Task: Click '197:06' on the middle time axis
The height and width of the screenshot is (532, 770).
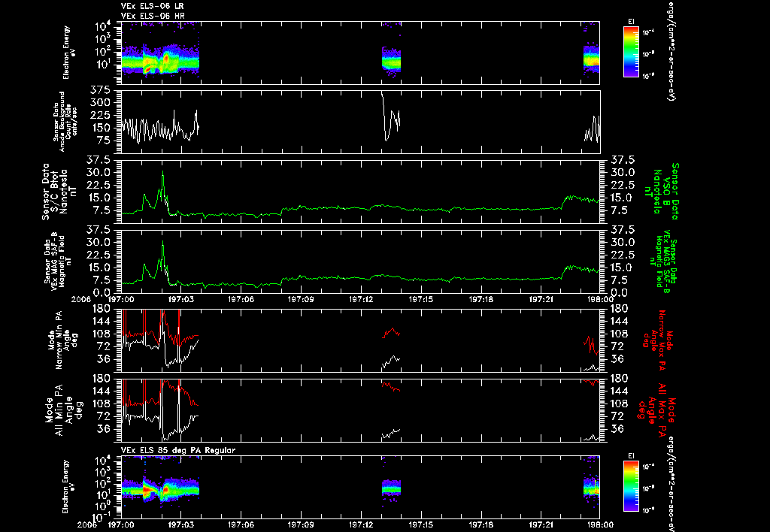Action: coord(241,299)
